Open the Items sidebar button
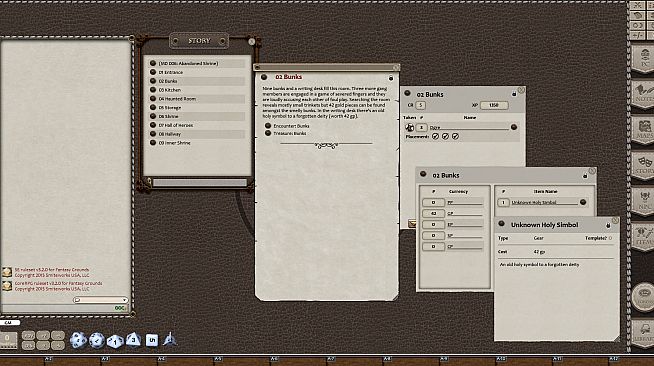 [x=644, y=236]
